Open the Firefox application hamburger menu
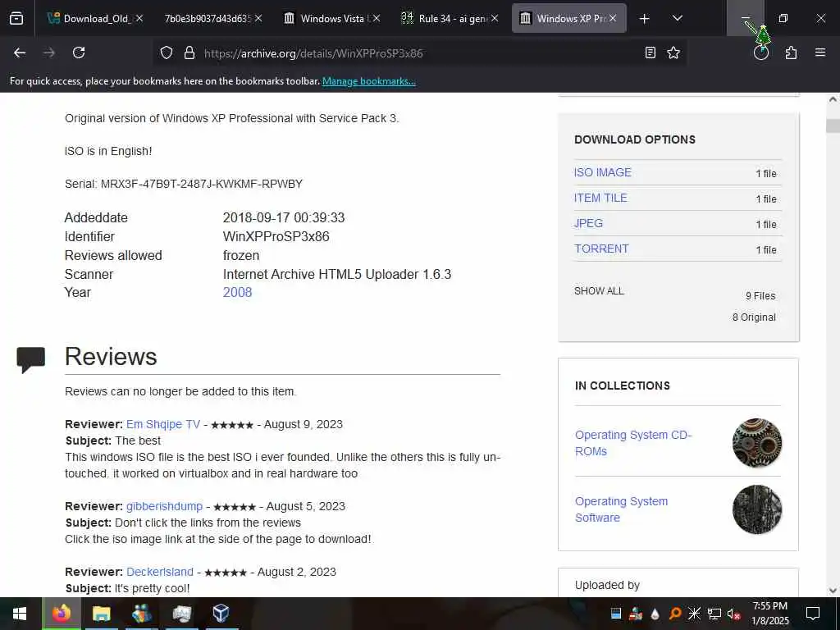The image size is (840, 630). click(820, 52)
